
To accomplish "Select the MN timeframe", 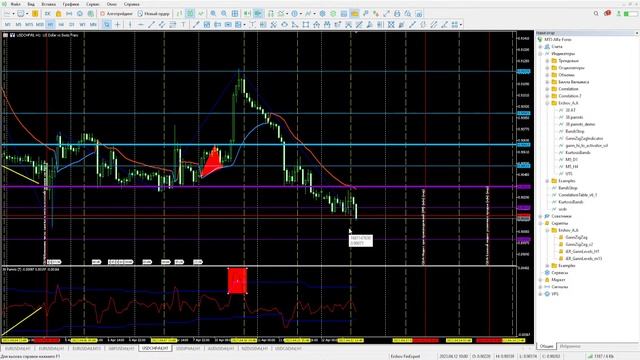I will click(x=93, y=25).
